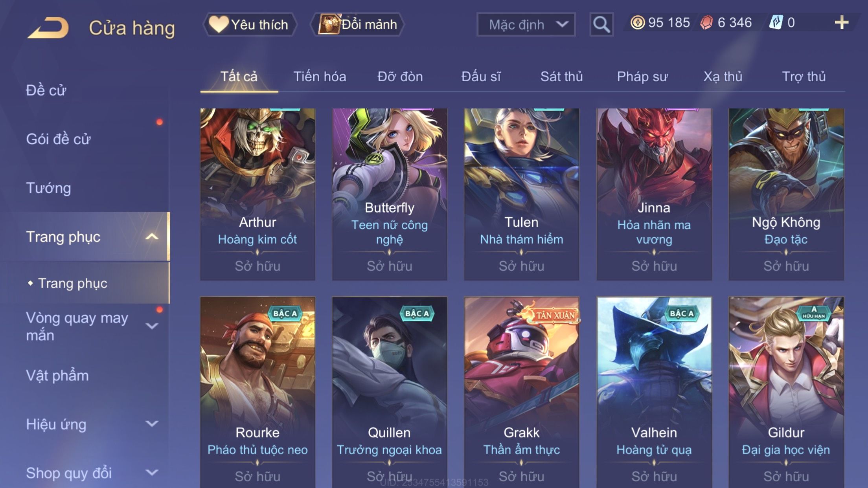Screen dimensions: 868x488
Task: Open Tướng in the sidebar
Action: [48, 188]
